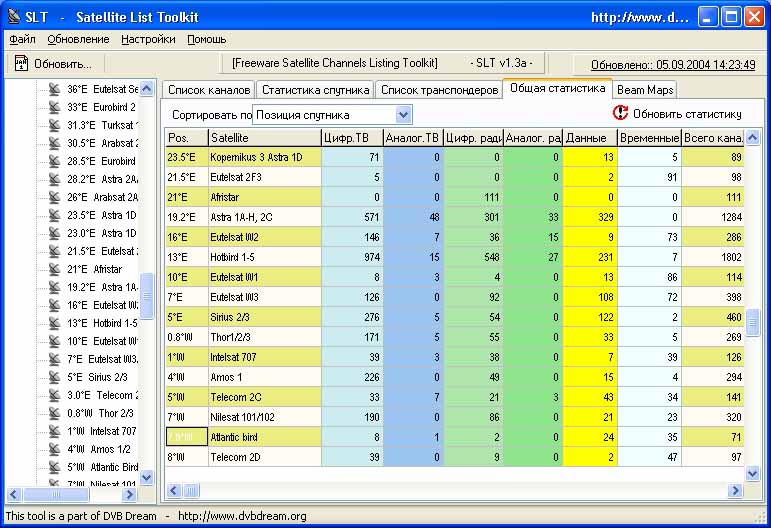
Task: Click statistics table scroll up arrow
Action: [x=752, y=138]
